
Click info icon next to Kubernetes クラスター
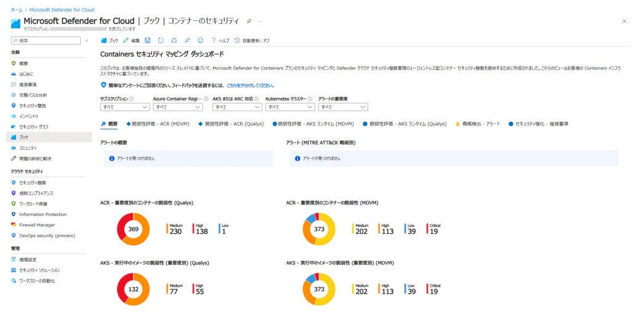point(310,99)
